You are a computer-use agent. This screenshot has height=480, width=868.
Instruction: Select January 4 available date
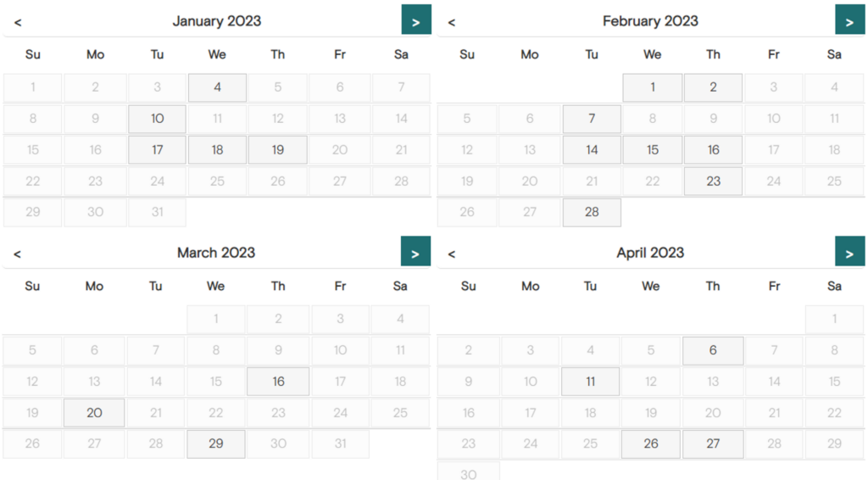click(x=218, y=87)
